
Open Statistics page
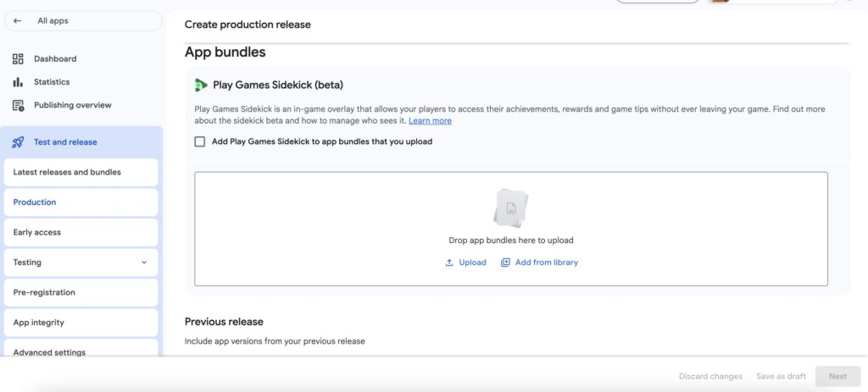pyautogui.click(x=52, y=82)
